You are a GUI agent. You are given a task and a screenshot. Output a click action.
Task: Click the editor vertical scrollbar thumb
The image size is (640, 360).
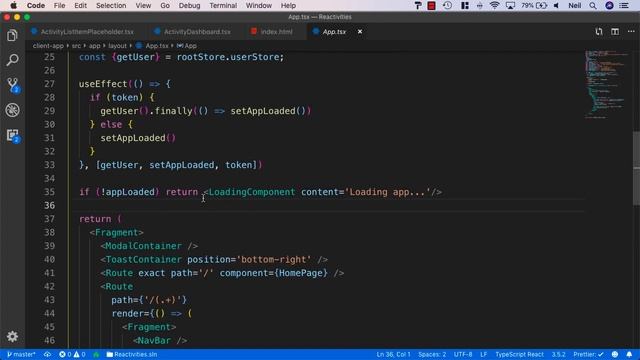636,169
